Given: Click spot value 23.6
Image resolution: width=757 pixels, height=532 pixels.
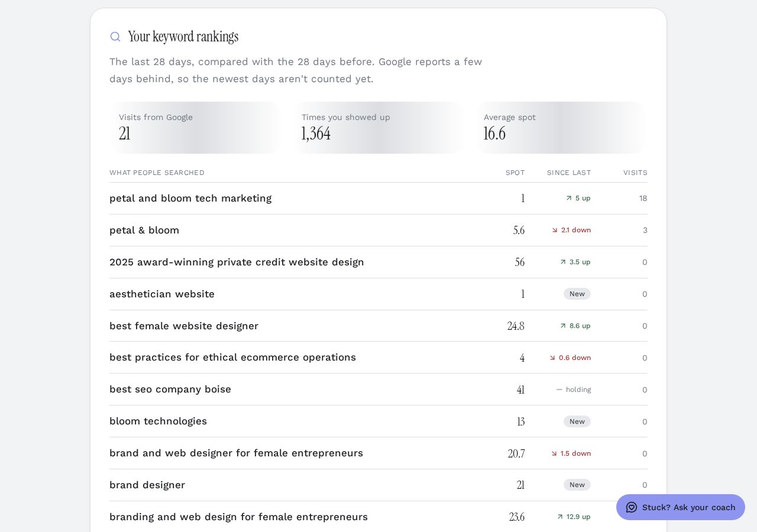Looking at the screenshot, I should (517, 517).
